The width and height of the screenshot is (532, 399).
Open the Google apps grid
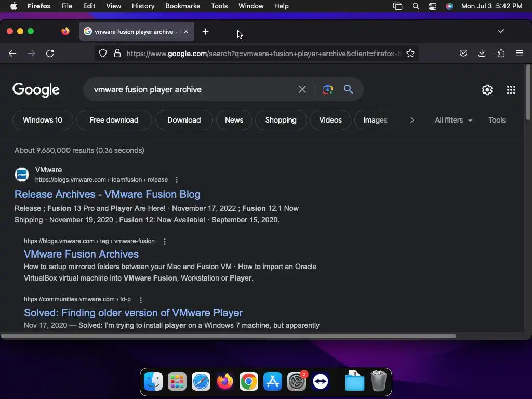click(x=511, y=89)
